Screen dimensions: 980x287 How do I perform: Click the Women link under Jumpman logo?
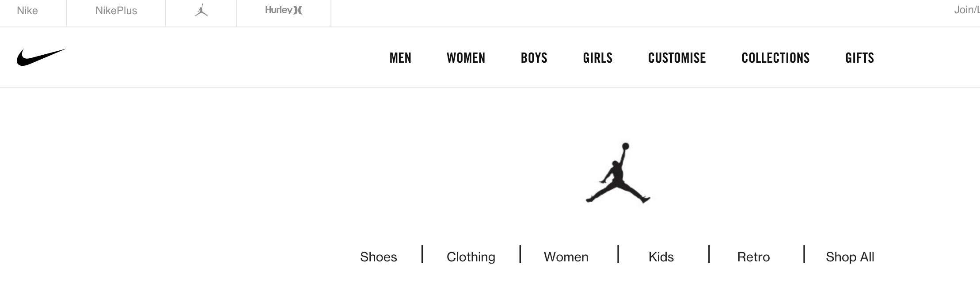pyautogui.click(x=566, y=257)
